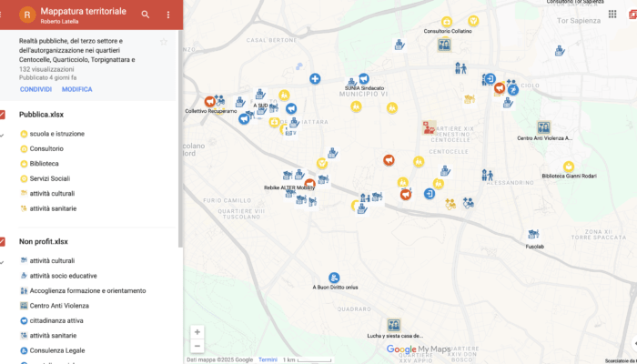Image resolution: width=637 pixels, height=364 pixels.
Task: Click the marker above the A SUD label
Action: pos(260,95)
